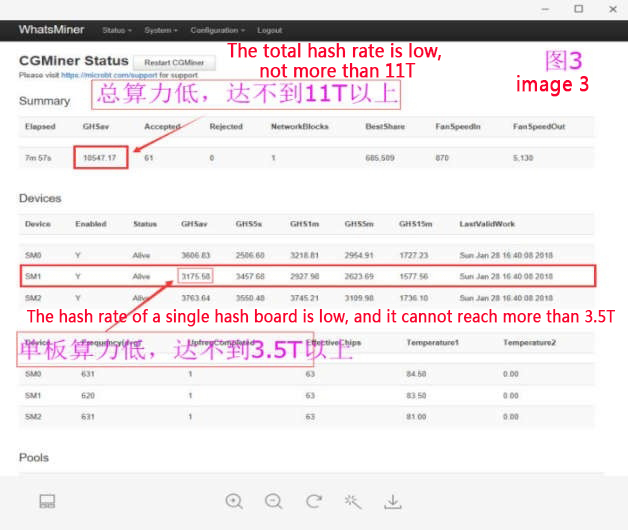Zoom in on the image
628x530 pixels.
[234, 501]
